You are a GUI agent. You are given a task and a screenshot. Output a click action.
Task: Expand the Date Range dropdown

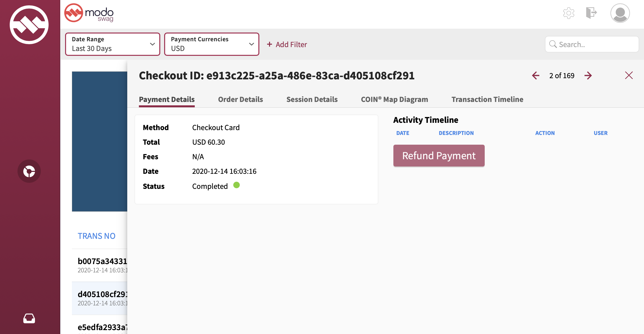(x=112, y=44)
